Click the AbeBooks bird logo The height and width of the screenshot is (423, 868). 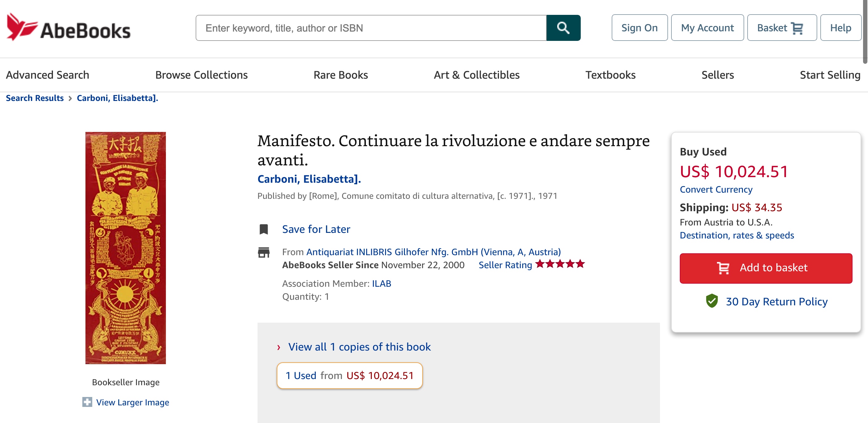pos(22,27)
